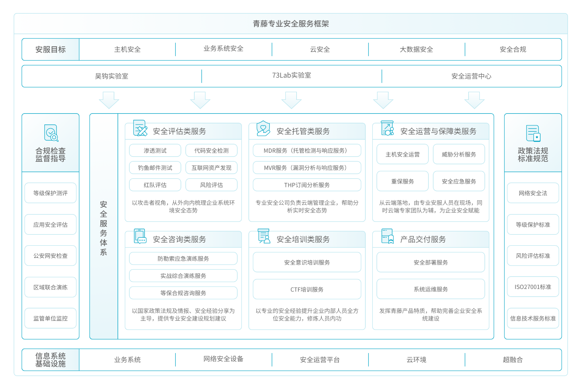Click the 威胁分析服务 box
Screen dimensions: 588x384
459,154
